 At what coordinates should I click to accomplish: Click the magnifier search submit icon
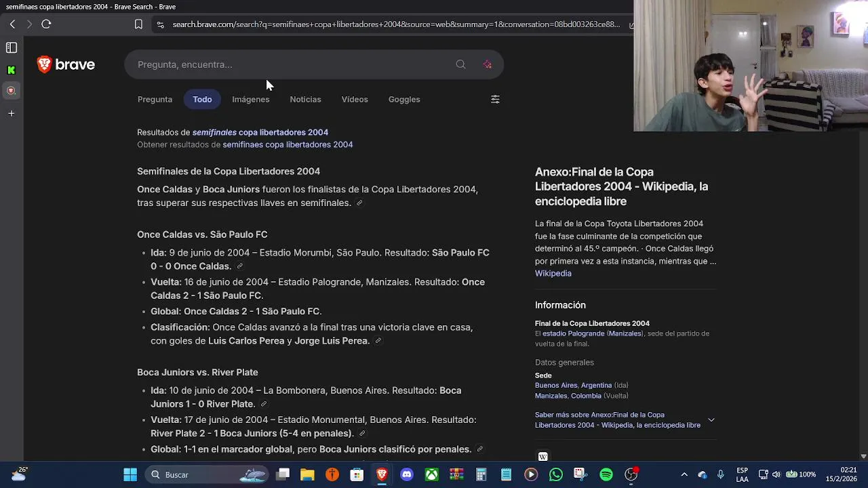pyautogui.click(x=460, y=64)
